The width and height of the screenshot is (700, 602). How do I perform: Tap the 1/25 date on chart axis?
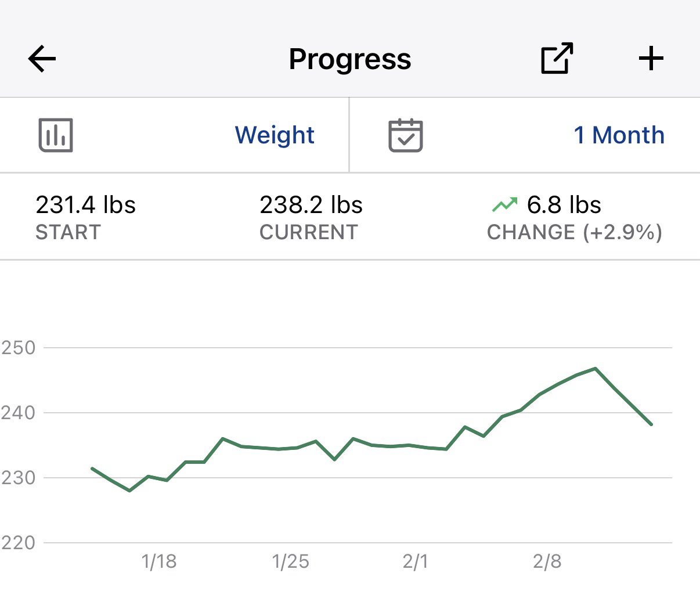tap(290, 561)
